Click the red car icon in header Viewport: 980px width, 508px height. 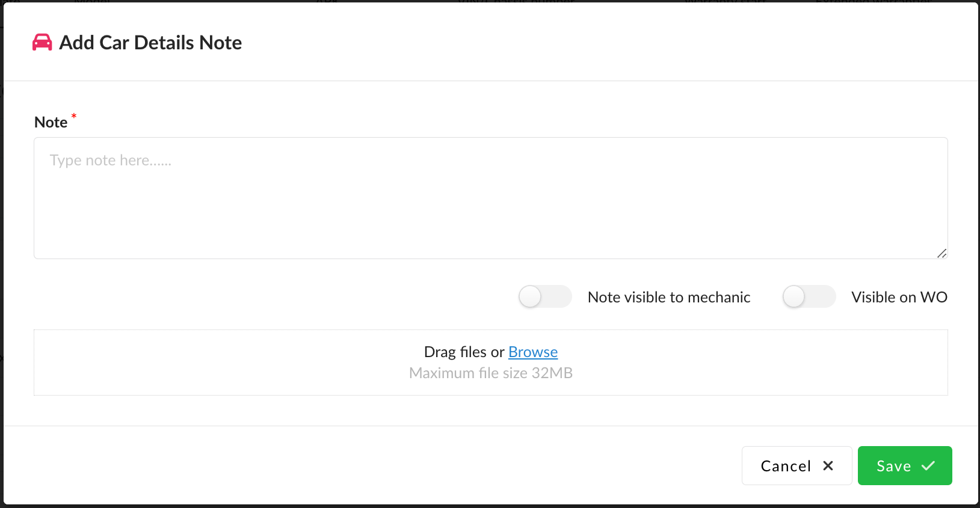42,43
